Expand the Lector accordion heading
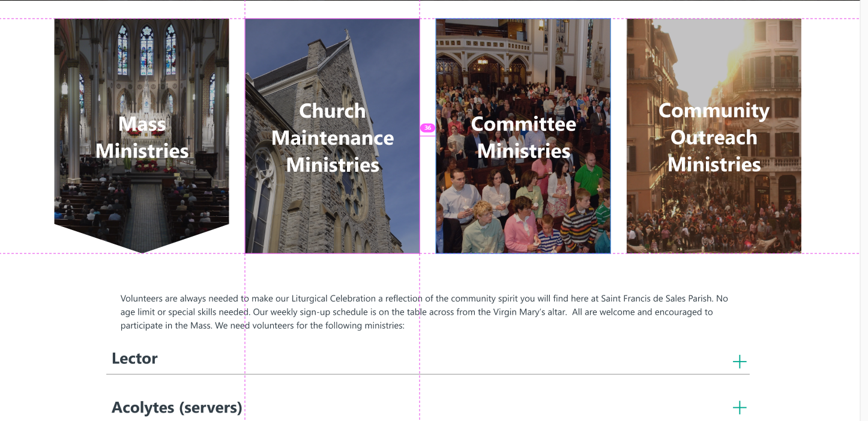The height and width of the screenshot is (421, 868). coord(134,359)
